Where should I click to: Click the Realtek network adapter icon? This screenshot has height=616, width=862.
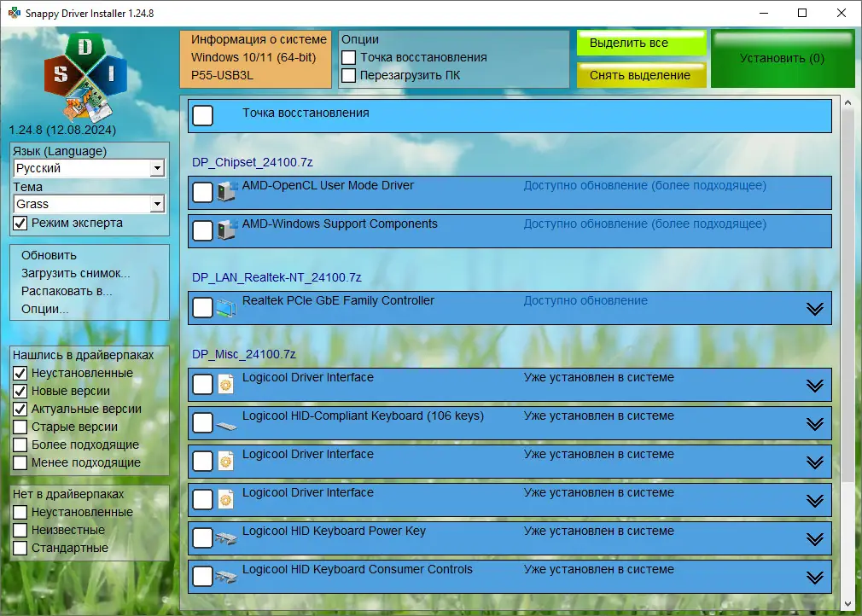228,308
